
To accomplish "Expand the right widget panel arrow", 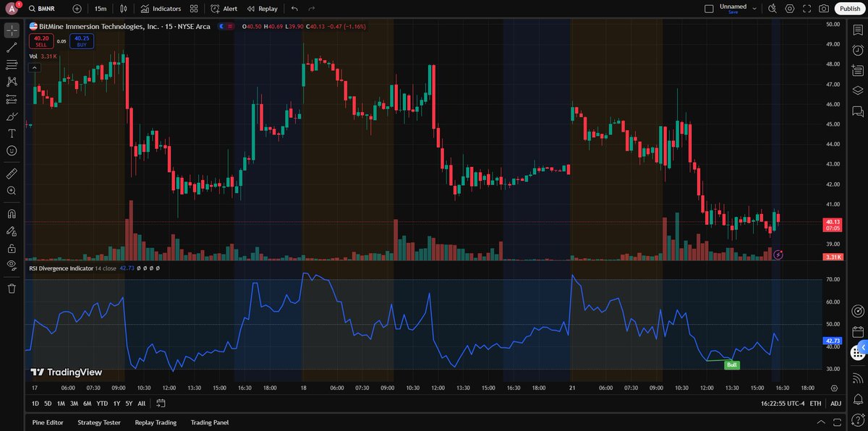I will point(863,348).
